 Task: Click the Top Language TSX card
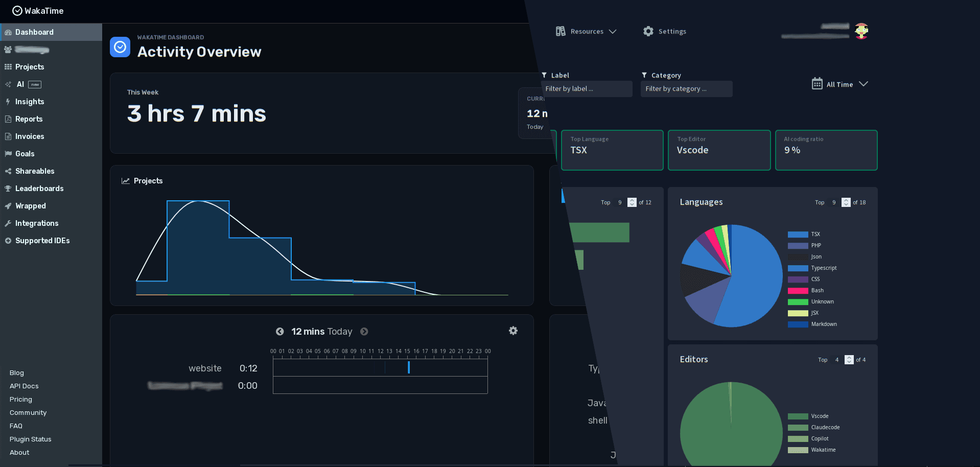coord(612,150)
